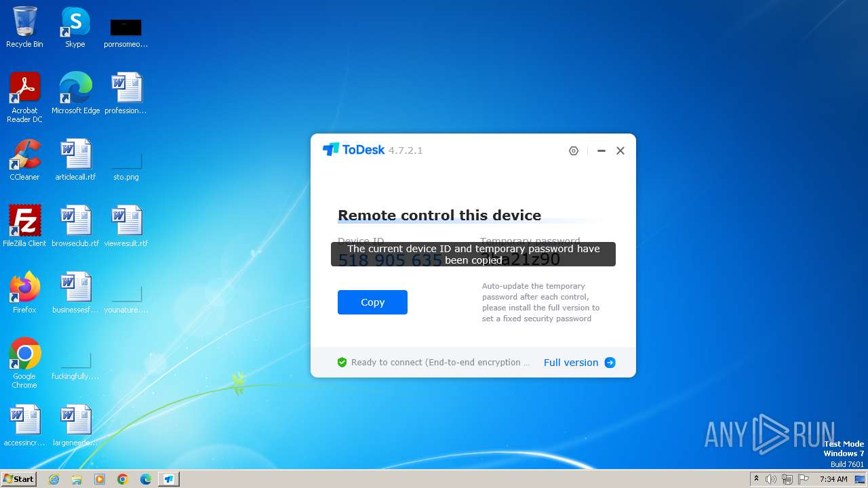Click the volume speaker tray icon
This screenshot has height=488, width=868.
[771, 479]
